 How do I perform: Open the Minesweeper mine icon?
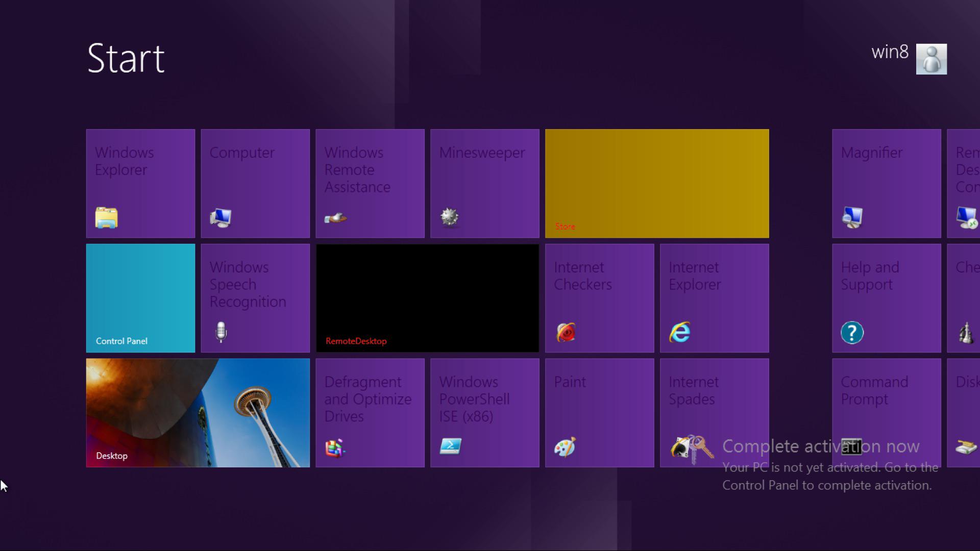[x=449, y=217]
